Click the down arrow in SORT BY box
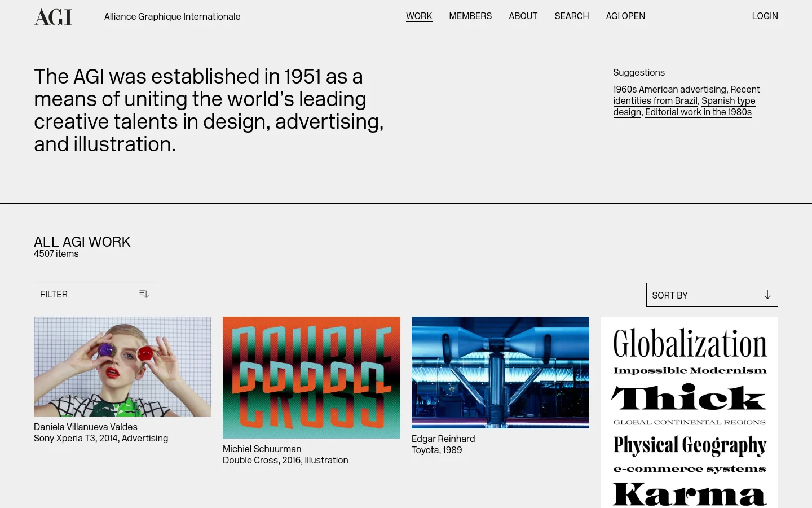This screenshot has height=508, width=812. click(767, 295)
